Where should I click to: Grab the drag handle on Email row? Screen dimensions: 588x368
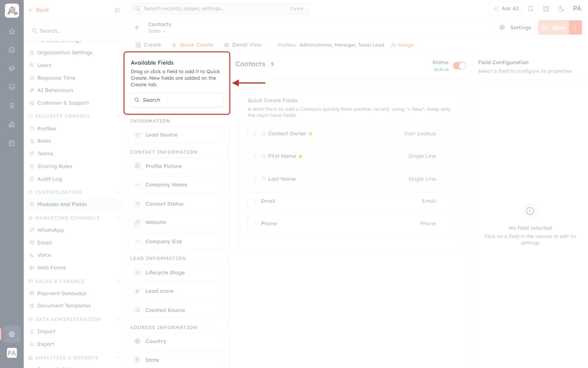click(x=255, y=201)
